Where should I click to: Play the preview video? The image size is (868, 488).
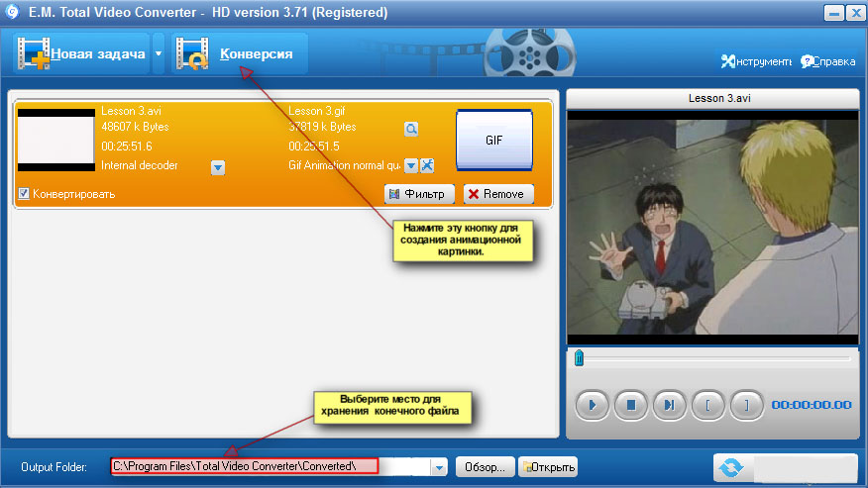tap(592, 405)
